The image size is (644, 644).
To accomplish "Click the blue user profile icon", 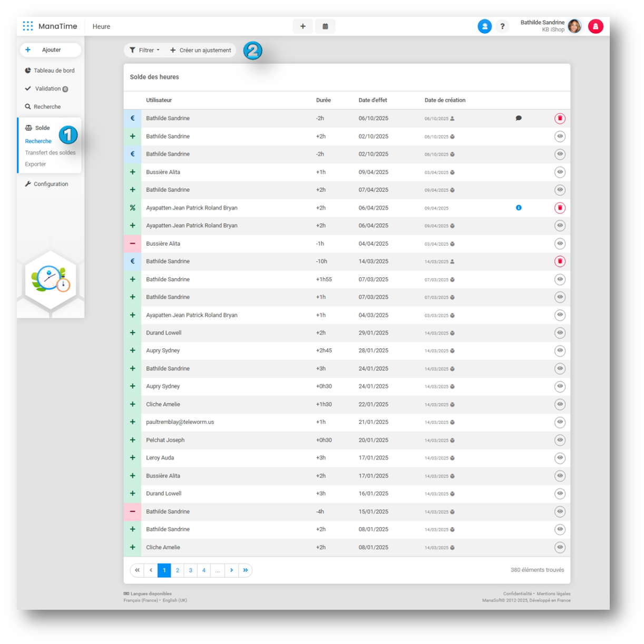I will (484, 26).
